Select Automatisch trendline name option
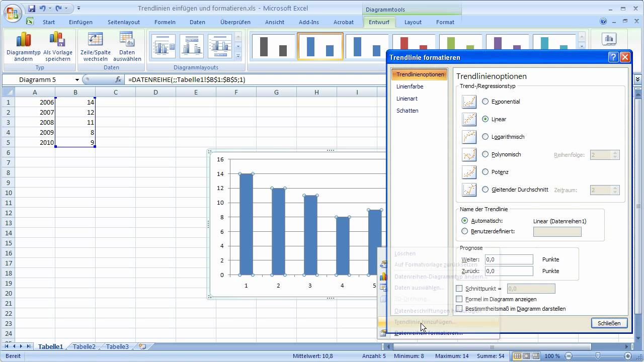The image size is (644, 362). click(464, 221)
